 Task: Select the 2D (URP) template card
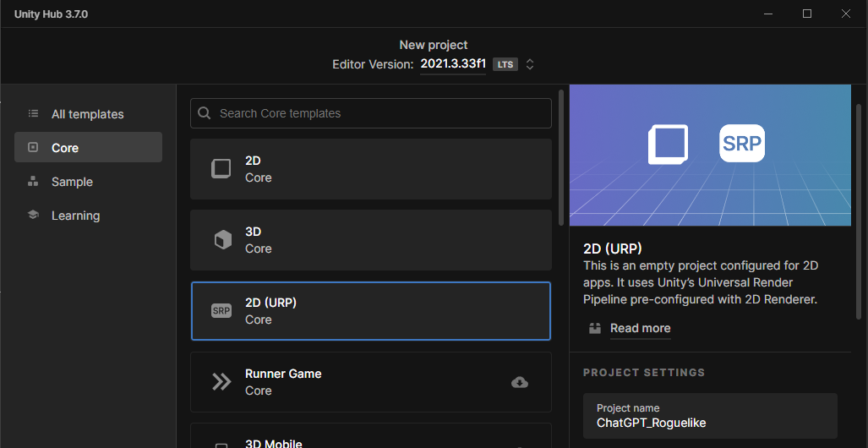[x=371, y=311]
